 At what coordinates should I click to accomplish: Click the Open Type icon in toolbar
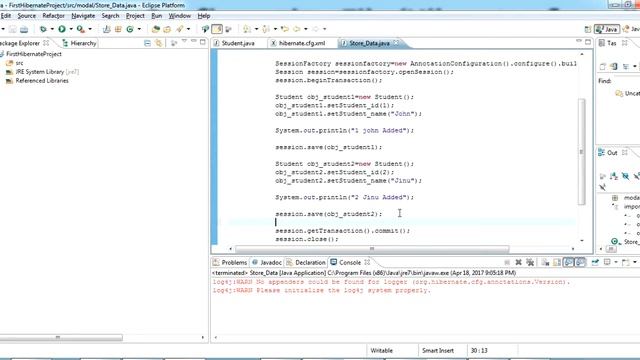[156, 29]
